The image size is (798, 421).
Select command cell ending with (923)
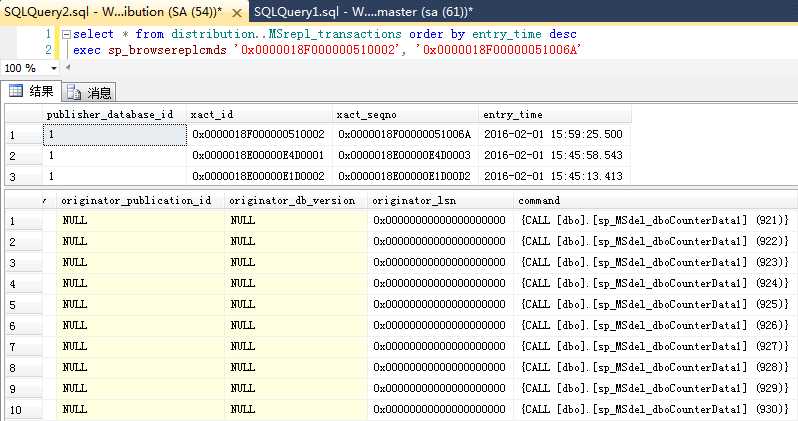click(656, 262)
